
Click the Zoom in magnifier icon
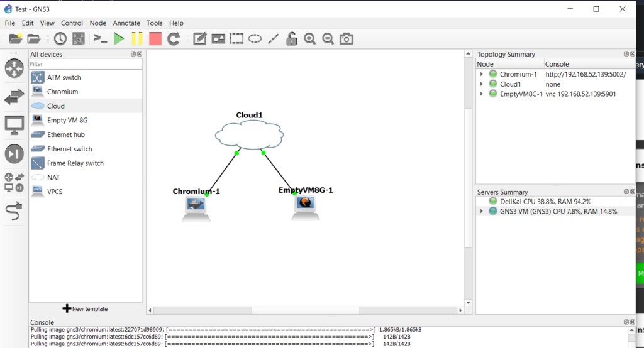pos(309,39)
